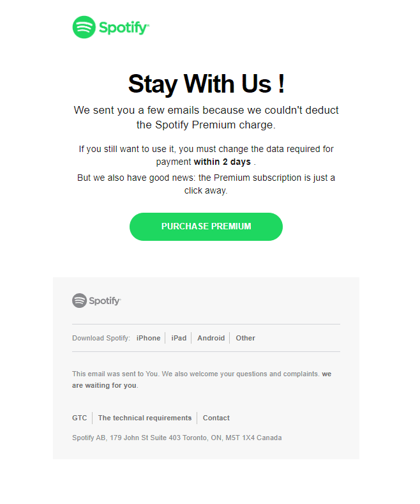
Task: Click the "Stay With Us !" heading
Action: [x=206, y=84]
